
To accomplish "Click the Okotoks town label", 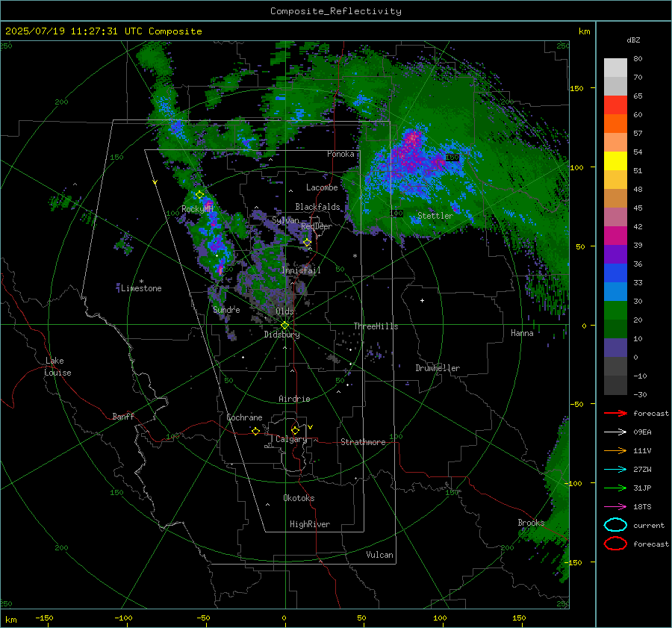I will [299, 498].
